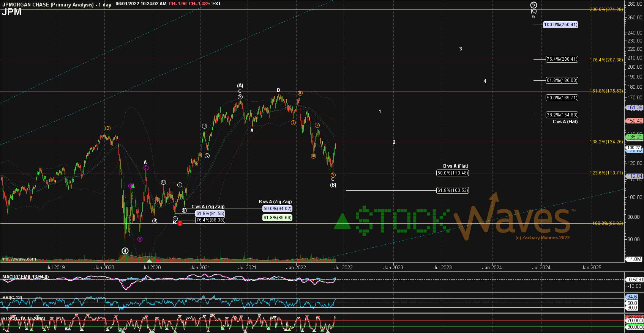Click the 161.8%(175.63) level label
Image resolution: width=644 pixels, height=333 pixels.
pyautogui.click(x=606, y=91)
